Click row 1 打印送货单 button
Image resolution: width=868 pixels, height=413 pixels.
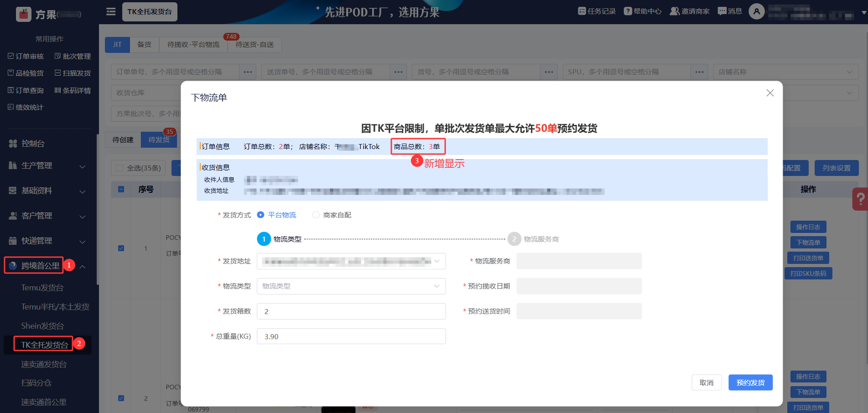pyautogui.click(x=808, y=258)
